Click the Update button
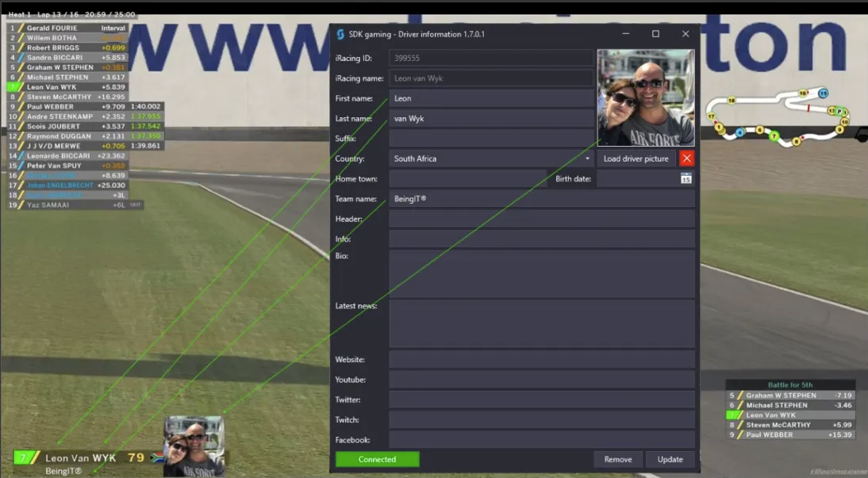 (x=670, y=459)
